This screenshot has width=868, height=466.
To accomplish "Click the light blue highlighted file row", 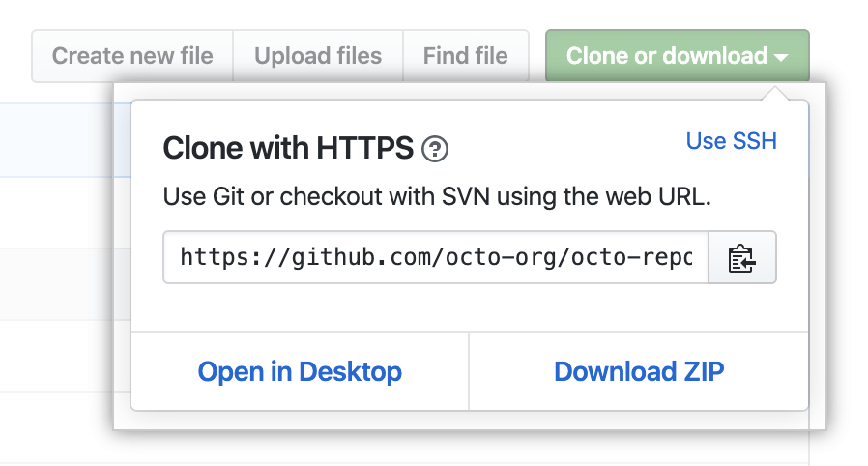I will tap(56, 142).
